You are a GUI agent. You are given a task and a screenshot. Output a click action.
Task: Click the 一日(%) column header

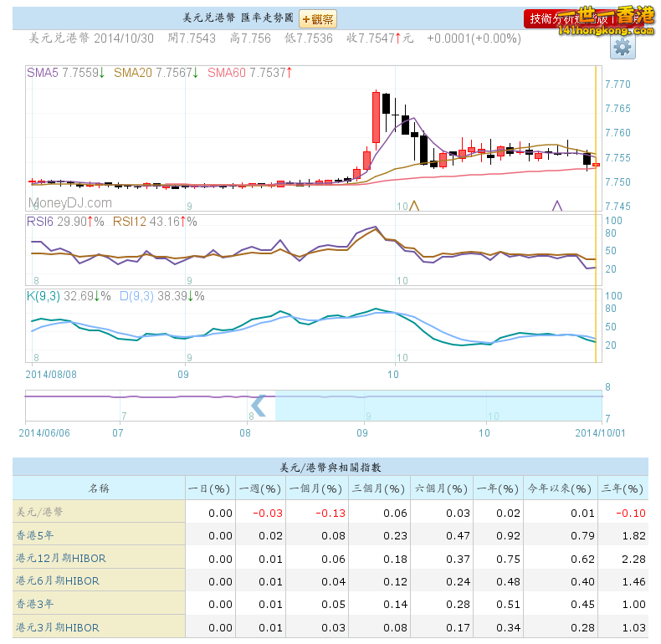click(x=210, y=488)
